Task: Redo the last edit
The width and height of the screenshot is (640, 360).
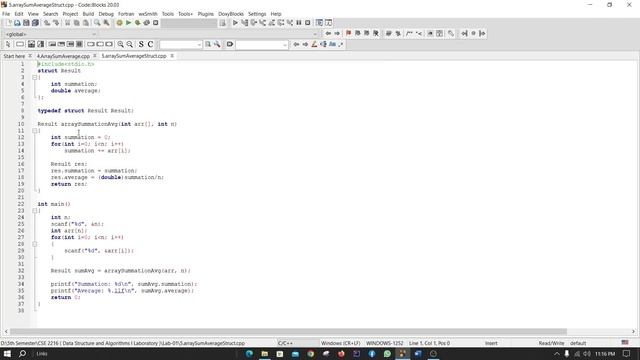Action: (x=56, y=23)
